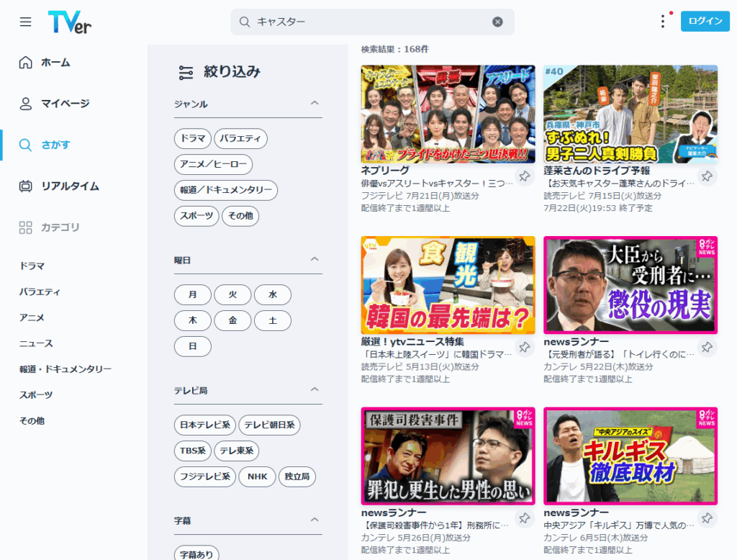Open the 厳選！ytvニュース特集 title link
Viewport: 737px width, 560px height.
412,342
